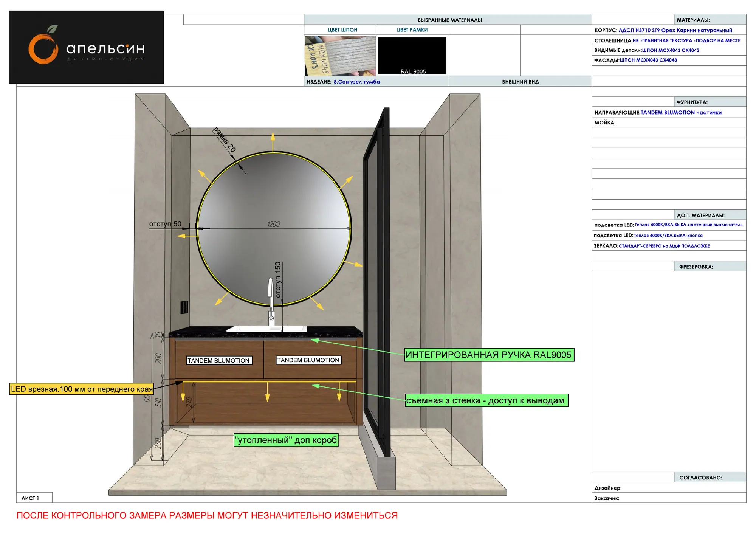Click the yellow LED врезная annotation label
This screenshot has width=756, height=535.
[x=82, y=389]
